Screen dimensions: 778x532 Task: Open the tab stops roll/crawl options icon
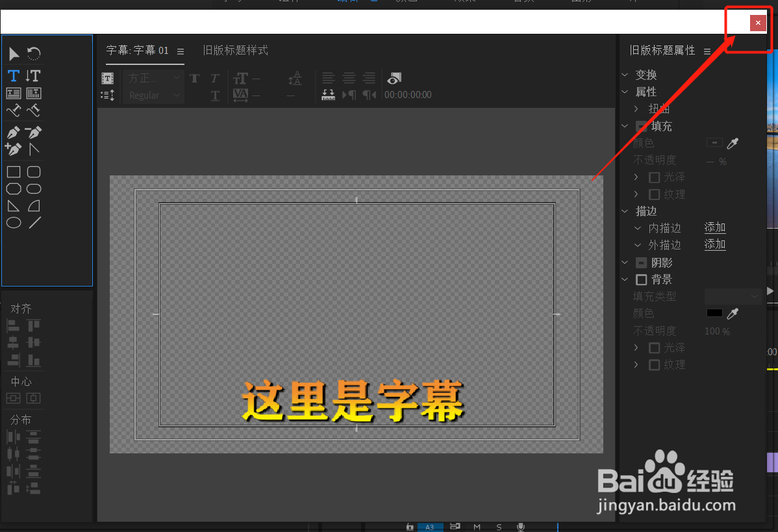point(108,95)
